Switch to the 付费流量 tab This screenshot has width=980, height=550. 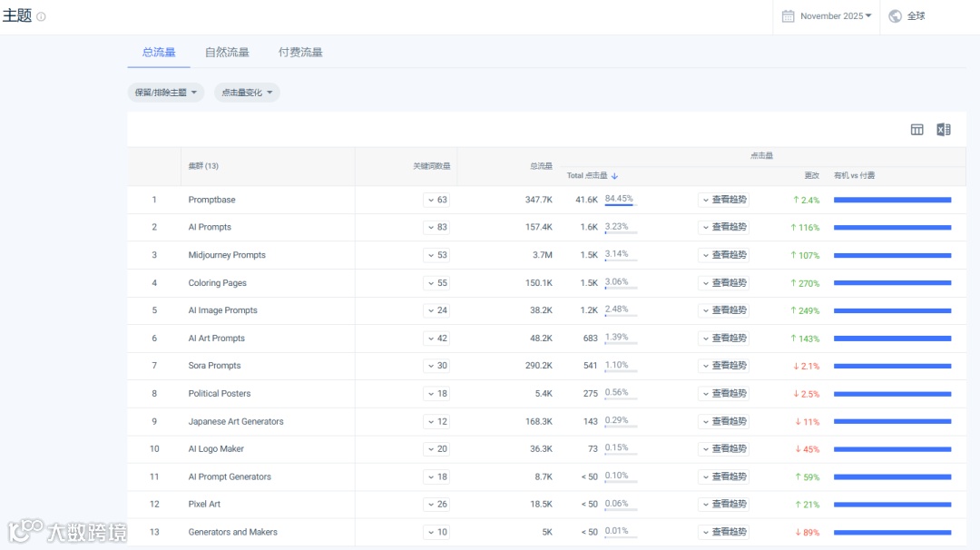pos(300,52)
